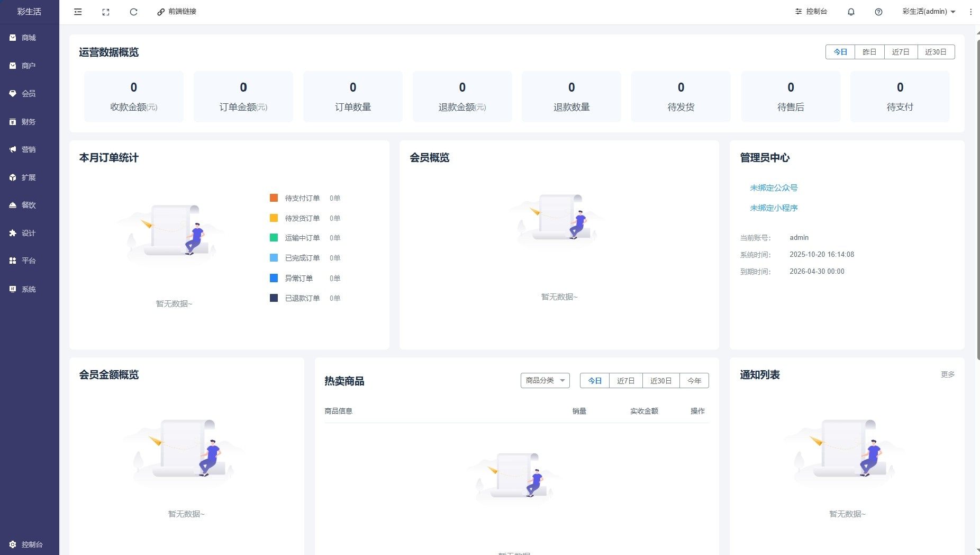The width and height of the screenshot is (980, 555).
Task: Click the 系统 icon in sidebar
Action: click(x=13, y=289)
